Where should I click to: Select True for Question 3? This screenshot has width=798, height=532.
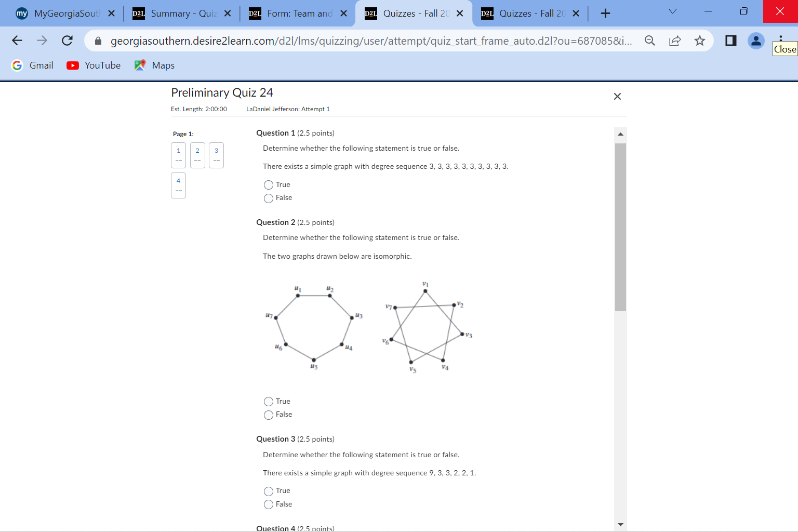pos(268,491)
